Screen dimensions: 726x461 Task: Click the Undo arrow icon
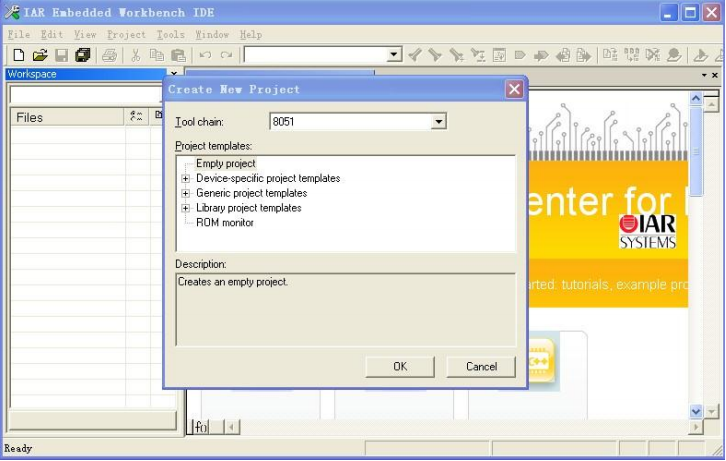point(205,55)
